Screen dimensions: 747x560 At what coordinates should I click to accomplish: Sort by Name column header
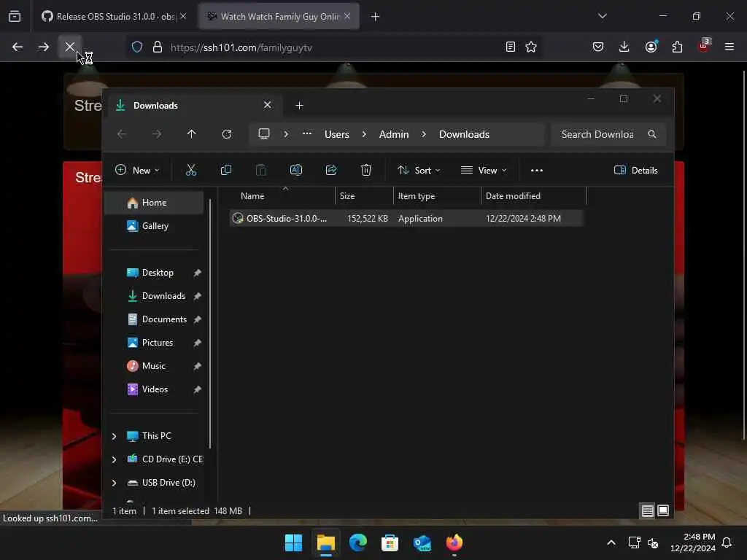coord(282,195)
